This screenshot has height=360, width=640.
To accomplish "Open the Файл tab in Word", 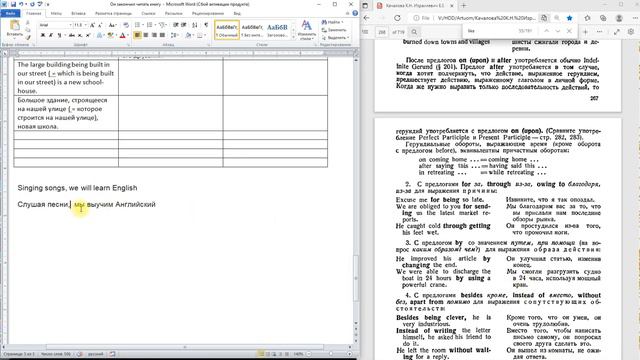I will tap(10, 13).
